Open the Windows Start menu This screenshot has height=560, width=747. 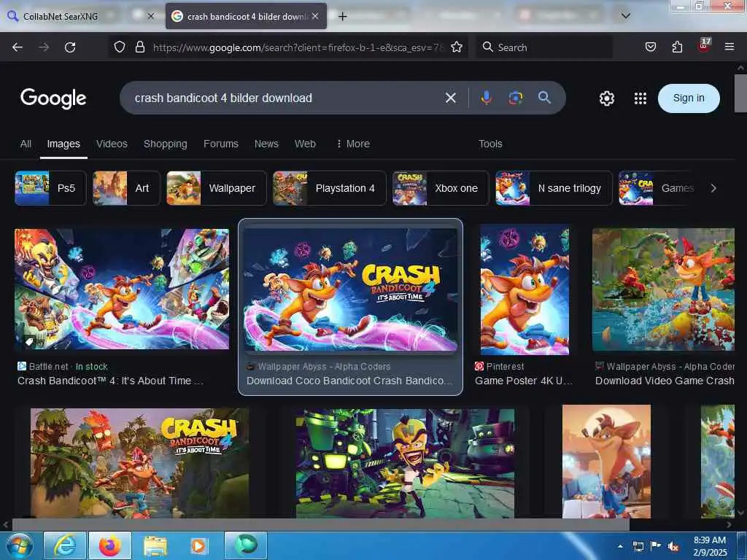click(x=20, y=545)
